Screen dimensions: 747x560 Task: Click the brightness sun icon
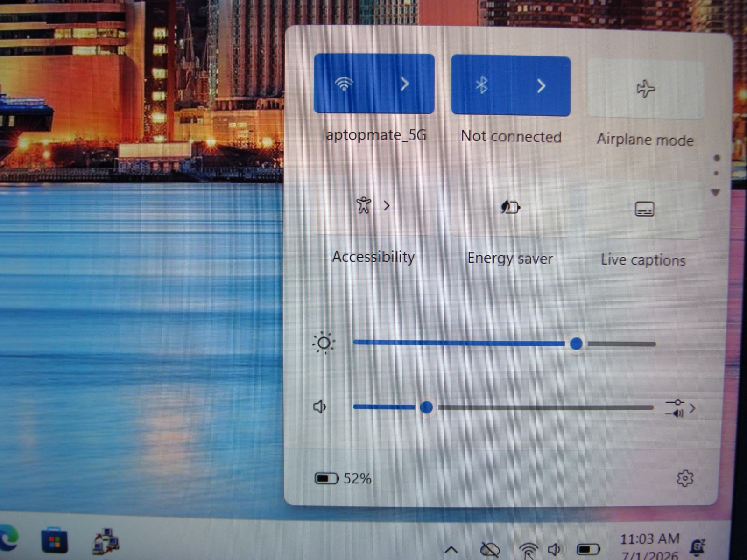[x=324, y=343]
